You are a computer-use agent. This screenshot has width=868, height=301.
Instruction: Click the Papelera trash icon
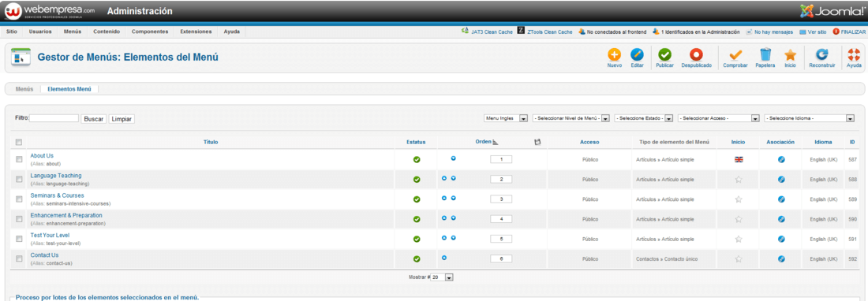(765, 54)
